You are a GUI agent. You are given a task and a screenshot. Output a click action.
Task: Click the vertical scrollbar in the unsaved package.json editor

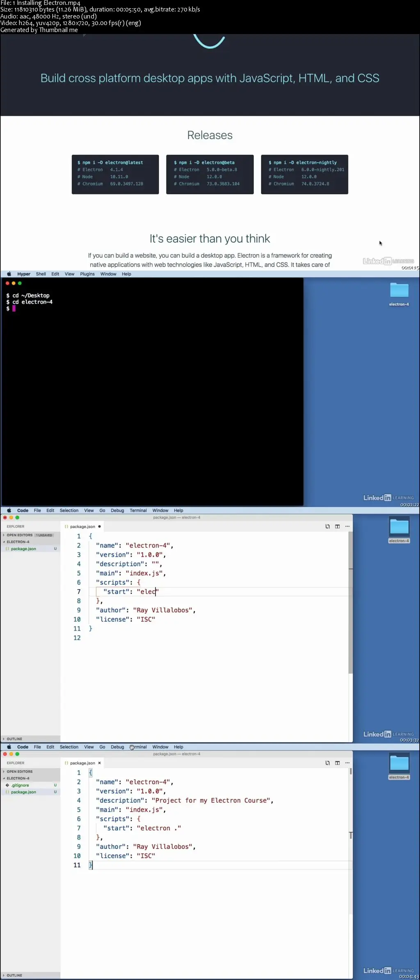[351, 603]
